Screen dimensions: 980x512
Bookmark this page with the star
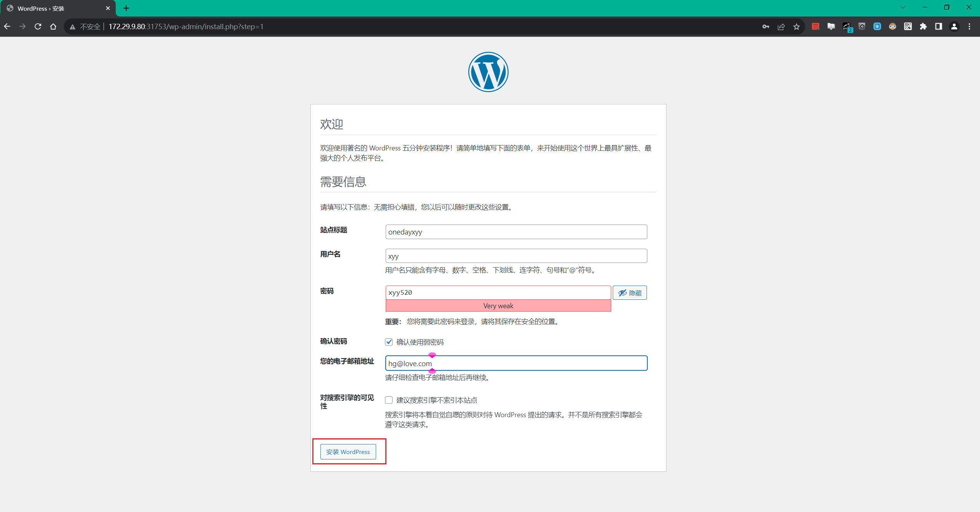coord(796,26)
